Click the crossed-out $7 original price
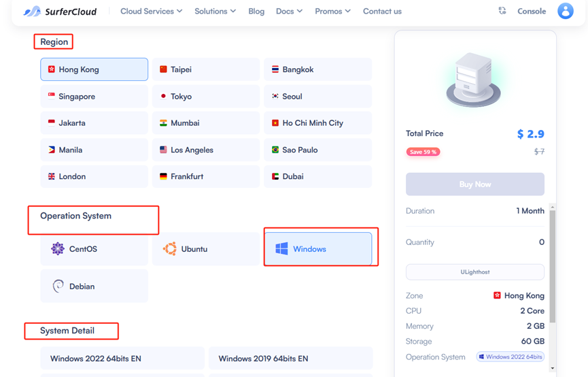588x377 pixels. (539, 151)
